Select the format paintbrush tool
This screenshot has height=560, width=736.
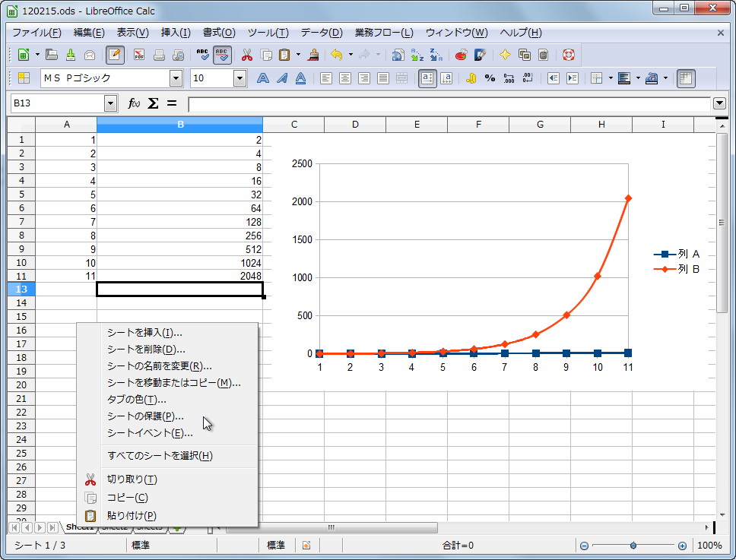(x=313, y=55)
